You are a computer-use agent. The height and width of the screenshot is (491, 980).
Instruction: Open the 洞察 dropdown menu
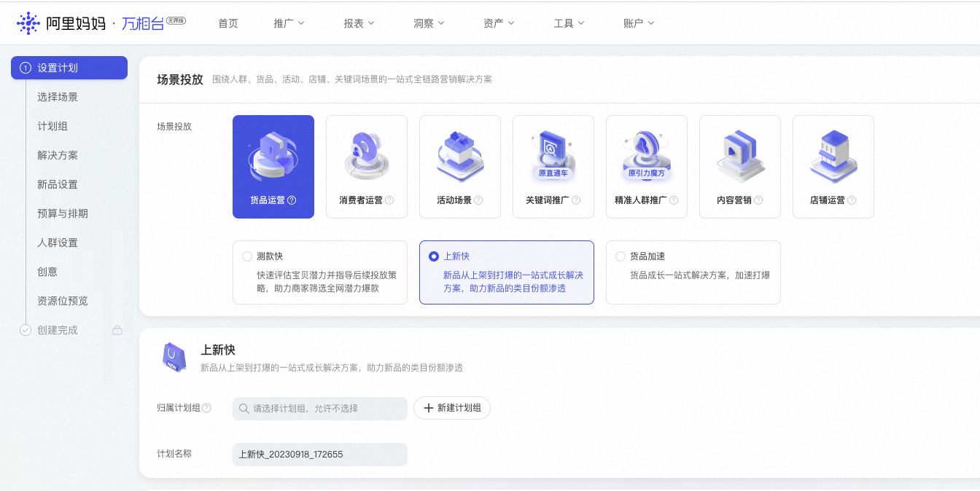click(429, 23)
